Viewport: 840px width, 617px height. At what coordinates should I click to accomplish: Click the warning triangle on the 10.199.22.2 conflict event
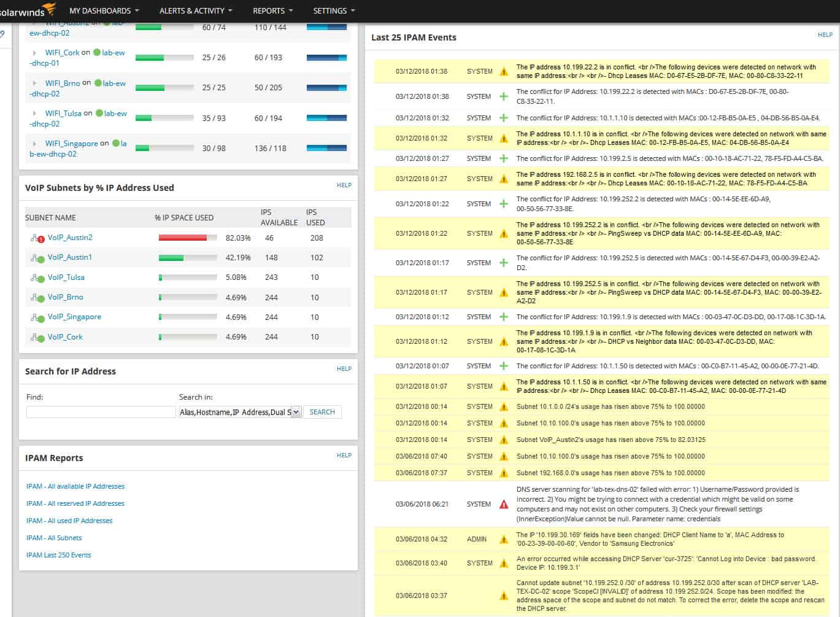pyautogui.click(x=504, y=71)
